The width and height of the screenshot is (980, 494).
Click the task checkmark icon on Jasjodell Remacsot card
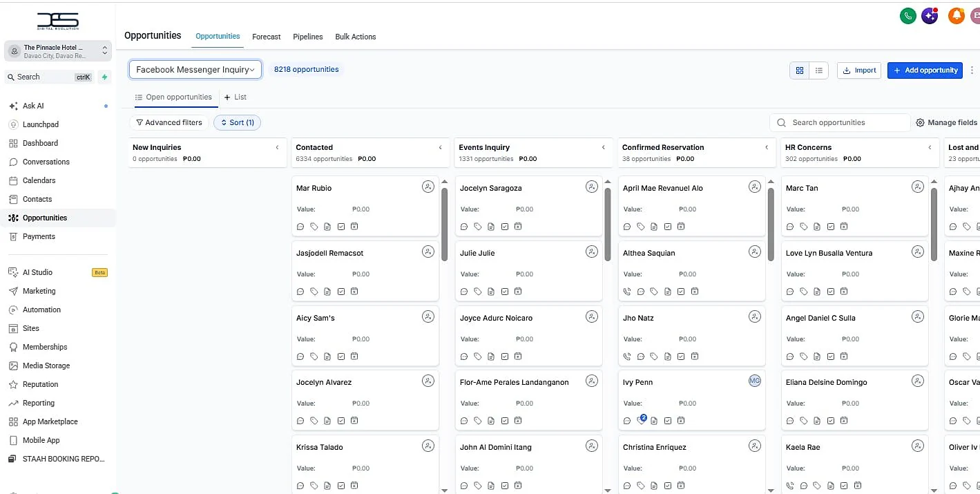click(341, 292)
